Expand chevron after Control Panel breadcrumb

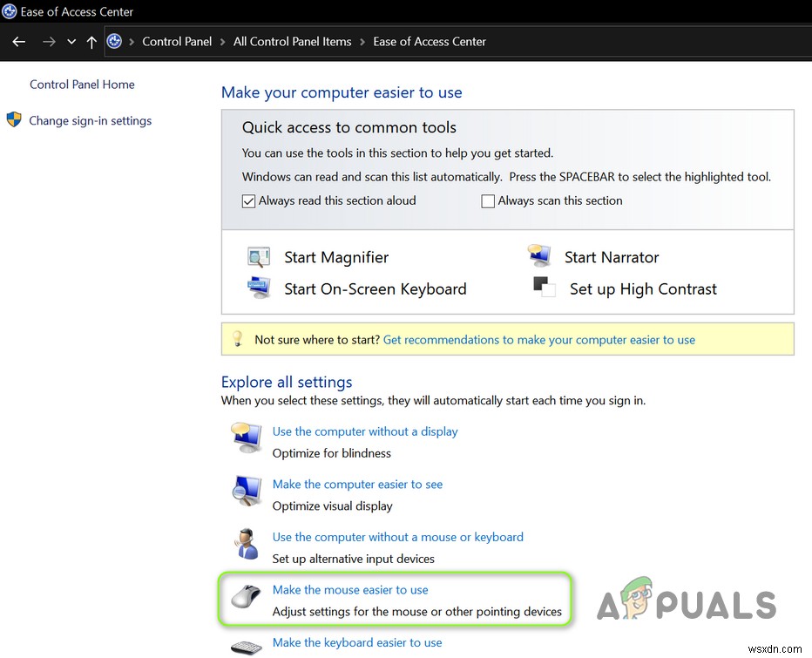tap(223, 42)
